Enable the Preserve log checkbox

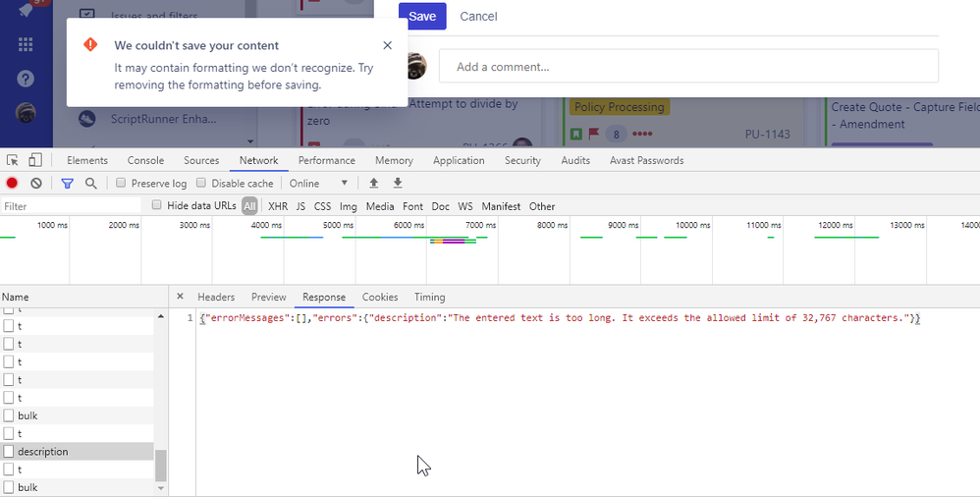pos(121,183)
